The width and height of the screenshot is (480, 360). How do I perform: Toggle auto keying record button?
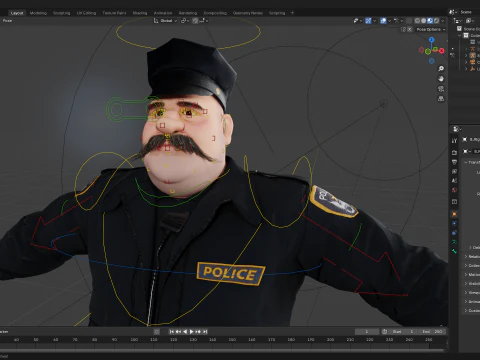coord(157,332)
